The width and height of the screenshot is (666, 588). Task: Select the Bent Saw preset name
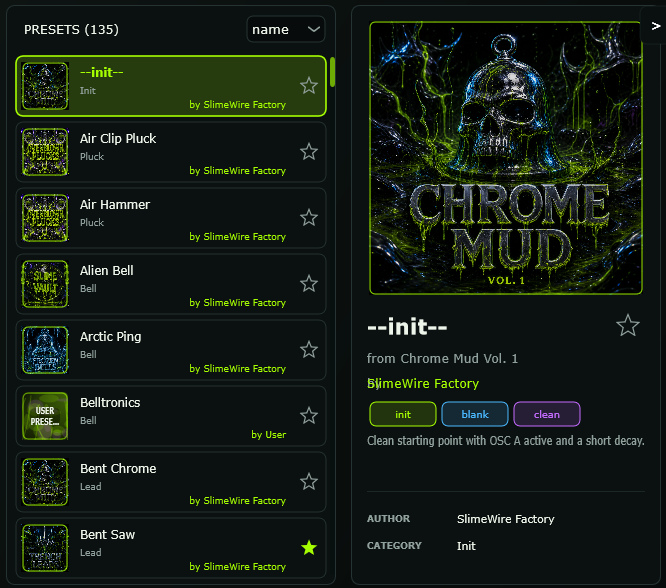(x=107, y=534)
